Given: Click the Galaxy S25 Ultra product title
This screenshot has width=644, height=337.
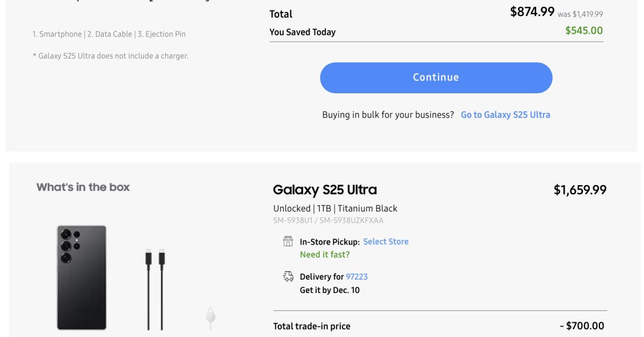Looking at the screenshot, I should pos(325,189).
